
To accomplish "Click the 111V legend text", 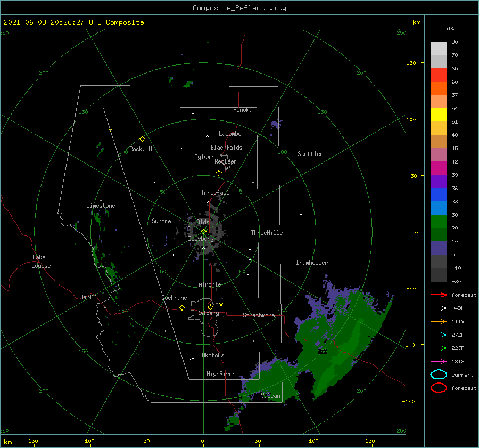I will tap(458, 321).
